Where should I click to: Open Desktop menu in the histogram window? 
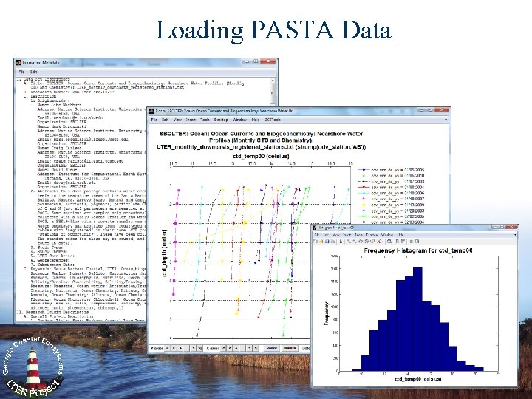[x=372, y=235]
